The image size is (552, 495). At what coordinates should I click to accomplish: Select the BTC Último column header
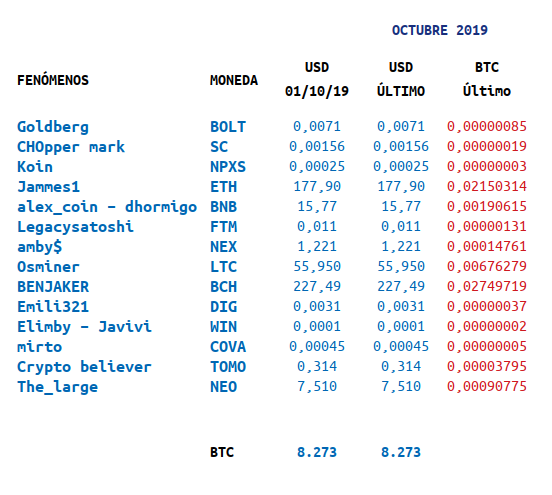[x=487, y=79]
